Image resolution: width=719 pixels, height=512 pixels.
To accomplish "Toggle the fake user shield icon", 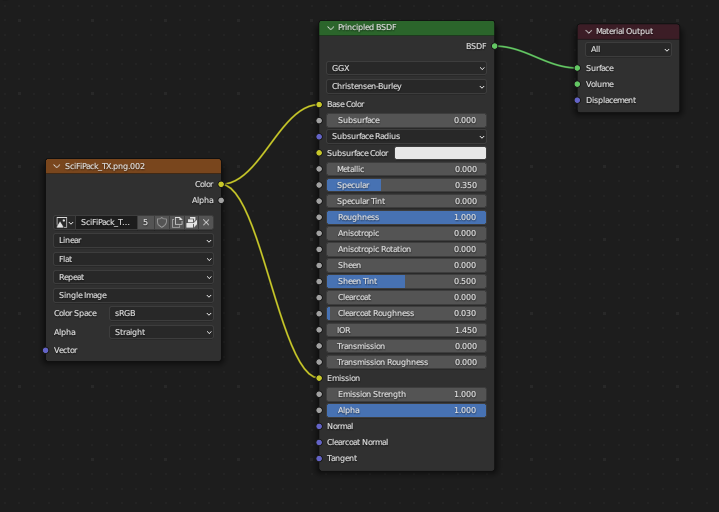I will click(162, 222).
